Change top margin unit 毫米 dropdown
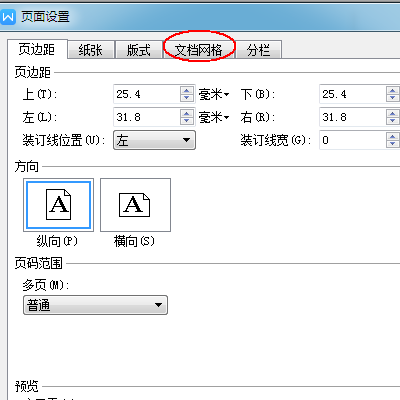The height and width of the screenshot is (400, 400). [214, 95]
